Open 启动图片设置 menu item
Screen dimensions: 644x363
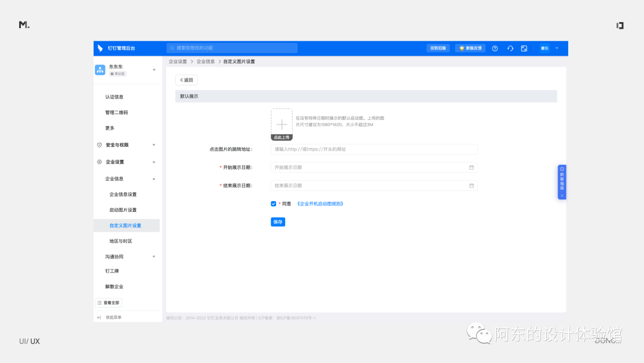123,210
